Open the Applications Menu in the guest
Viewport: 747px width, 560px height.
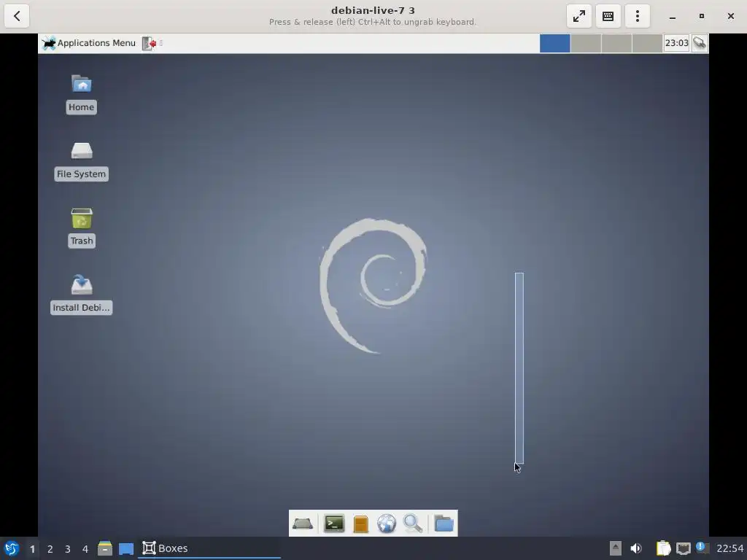(88, 43)
